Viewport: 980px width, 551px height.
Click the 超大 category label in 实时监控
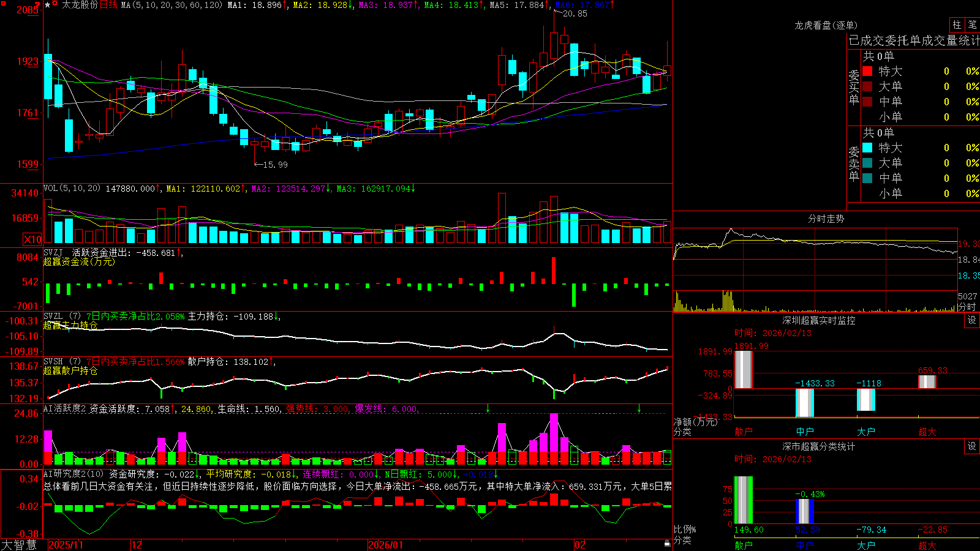coord(927,432)
